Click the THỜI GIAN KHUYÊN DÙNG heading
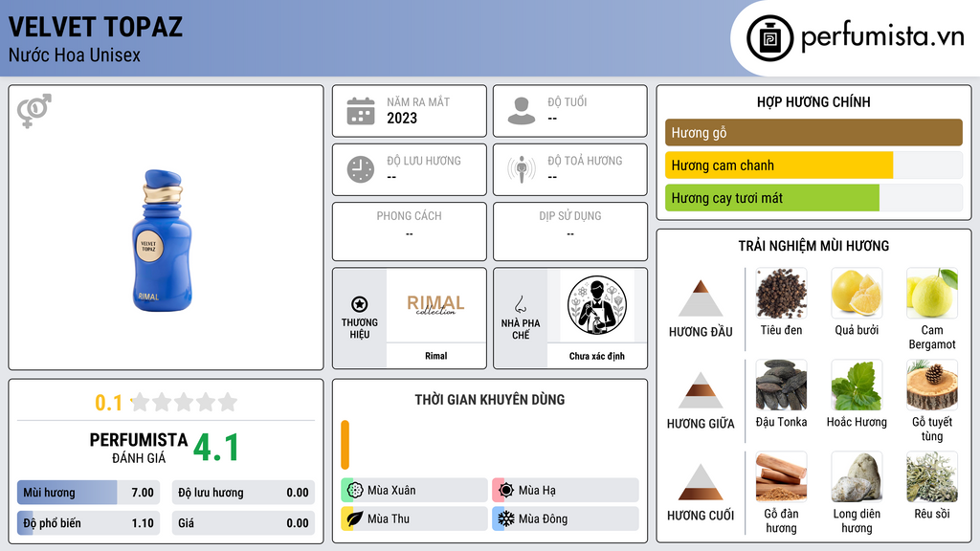The width and height of the screenshot is (980, 551). click(x=490, y=400)
